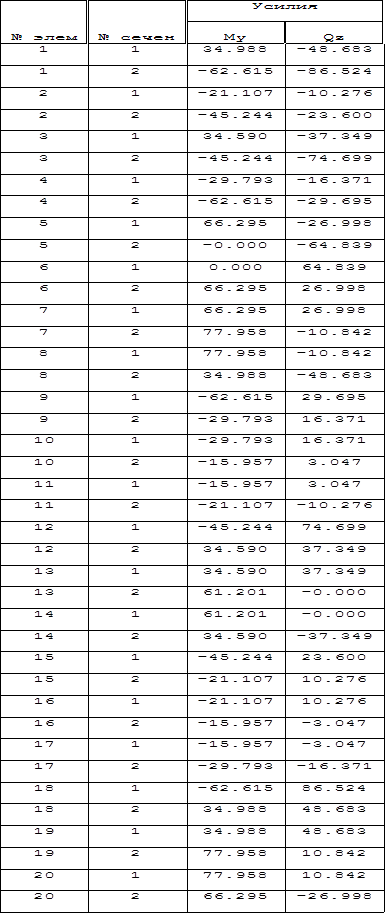Select My value 61.201 for element 13 section 2
385x913 pixels.
coord(235,593)
